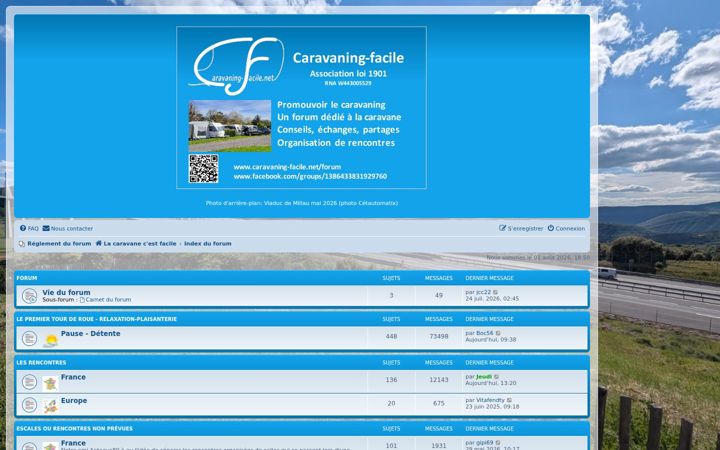Click the 73498 messages count
The height and width of the screenshot is (450, 720).
point(439,337)
